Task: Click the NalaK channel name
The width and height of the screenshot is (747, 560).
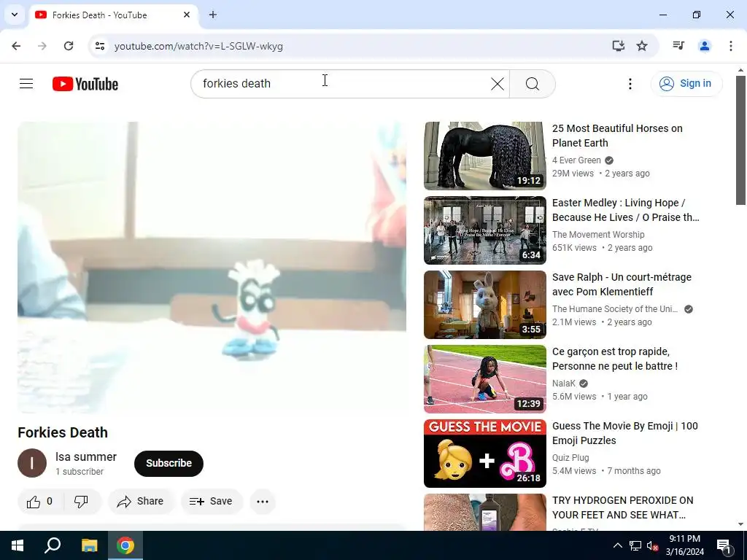Action: [x=564, y=384]
